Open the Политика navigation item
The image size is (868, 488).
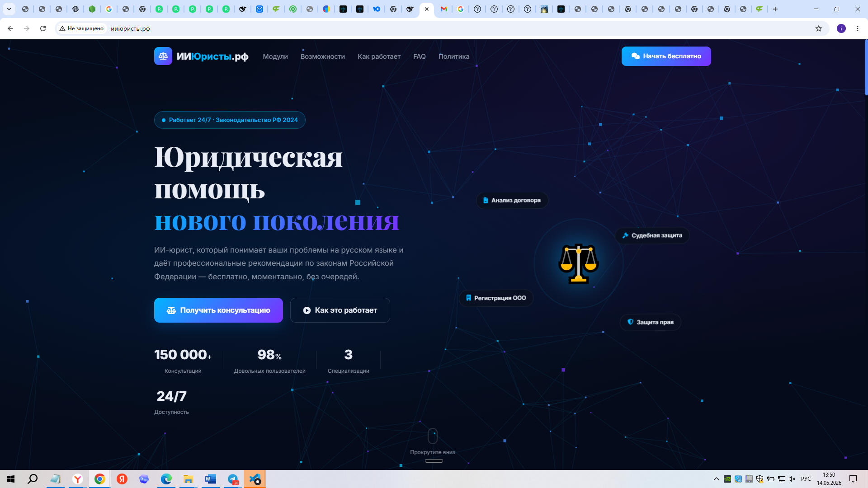coord(454,56)
